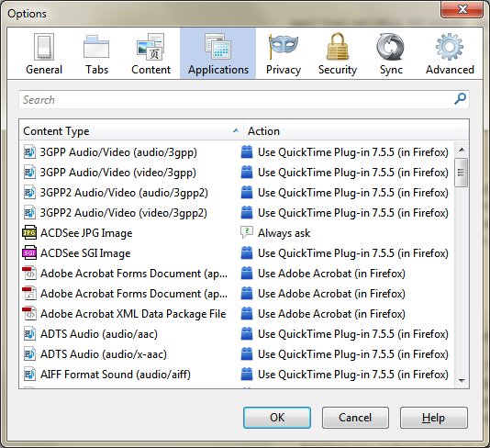
Task: Open the Always ask action for ACDSee JPG
Action: tap(284, 233)
